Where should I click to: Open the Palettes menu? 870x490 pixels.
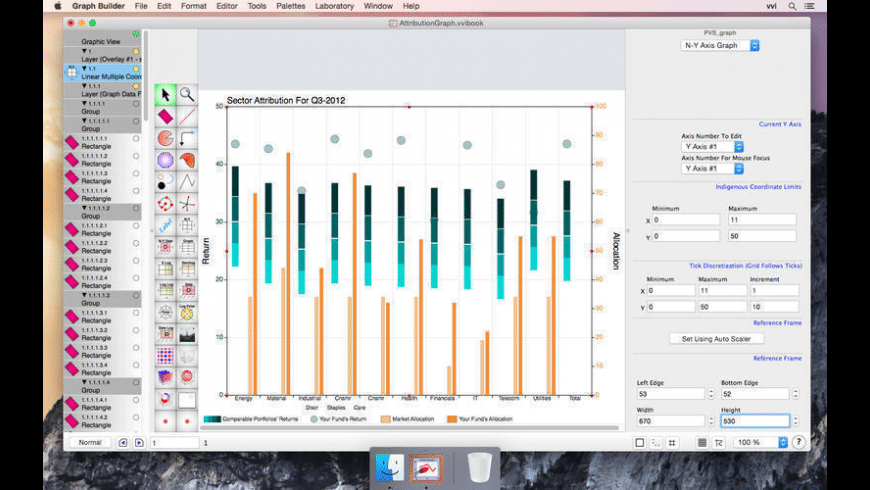click(x=291, y=6)
